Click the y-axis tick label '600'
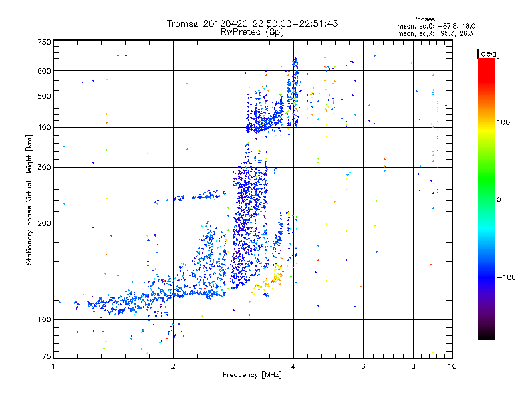532x399 pixels. [44, 71]
